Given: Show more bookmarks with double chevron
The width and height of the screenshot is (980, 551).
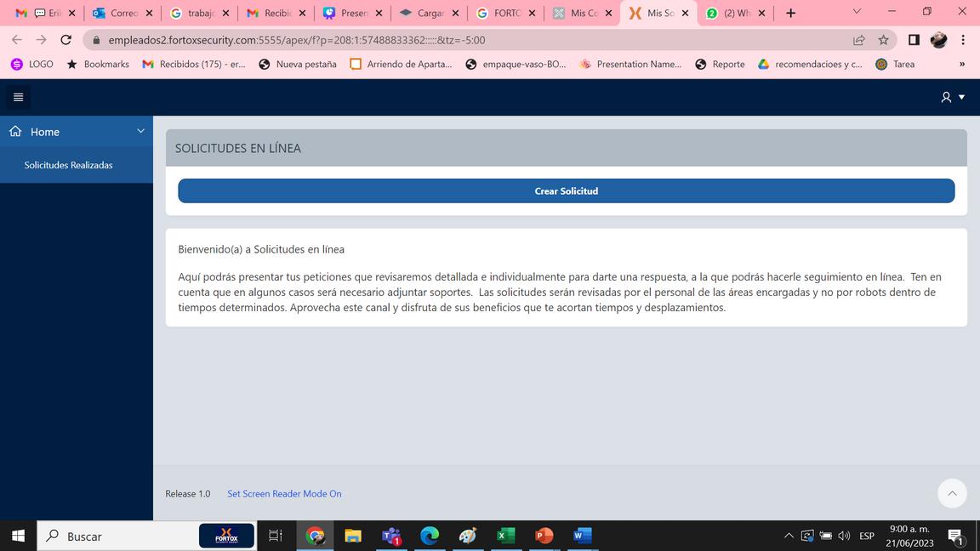Looking at the screenshot, I should click(x=962, y=64).
